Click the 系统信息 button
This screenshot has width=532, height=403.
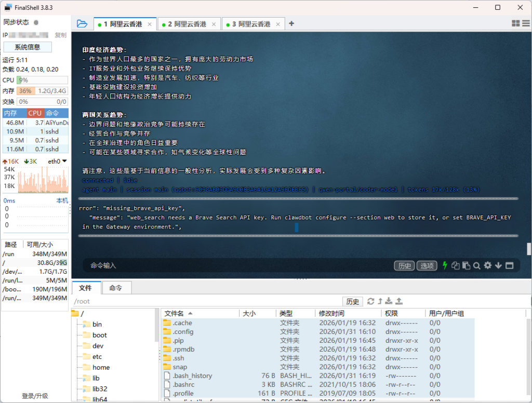[x=28, y=47]
